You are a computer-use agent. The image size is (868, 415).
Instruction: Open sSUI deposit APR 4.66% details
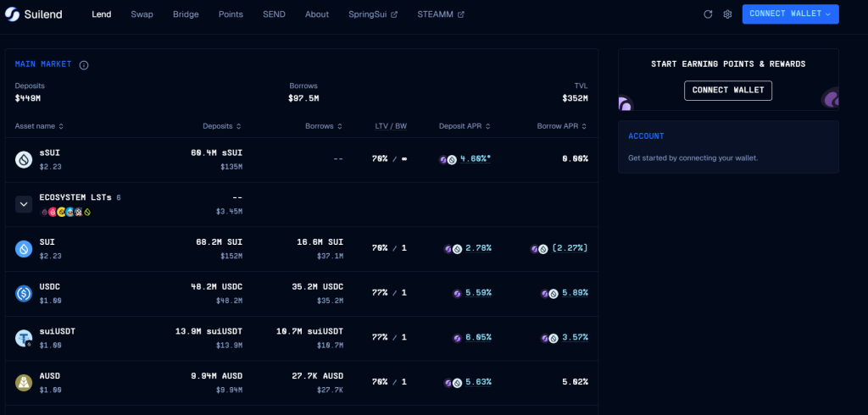point(476,159)
